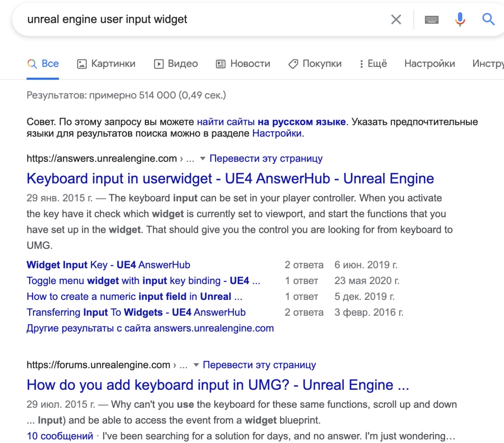The image size is (504, 443).
Task: Click the https://forums.unrealengine.com URL text
Action: [x=98, y=365]
